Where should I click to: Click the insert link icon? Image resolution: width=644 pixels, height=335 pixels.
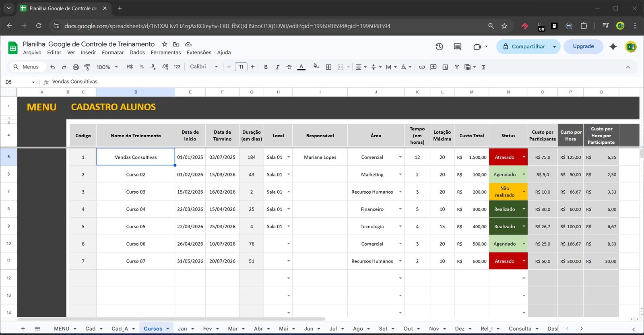click(x=422, y=67)
